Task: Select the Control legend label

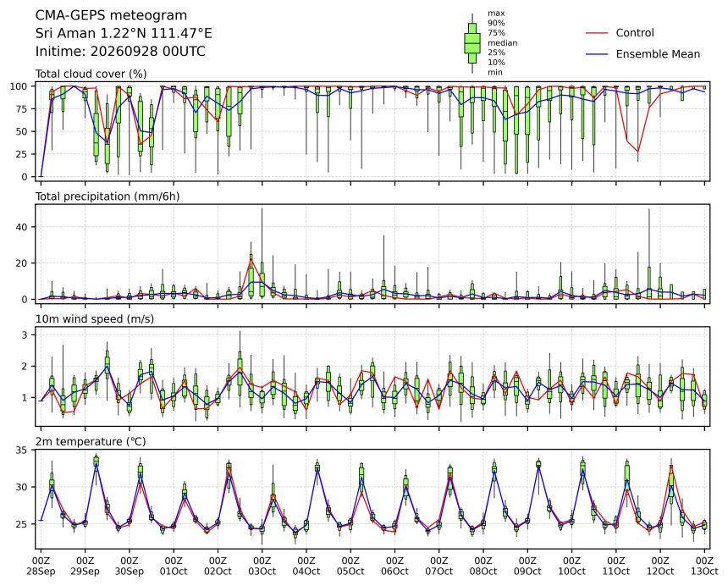Action: click(x=635, y=33)
